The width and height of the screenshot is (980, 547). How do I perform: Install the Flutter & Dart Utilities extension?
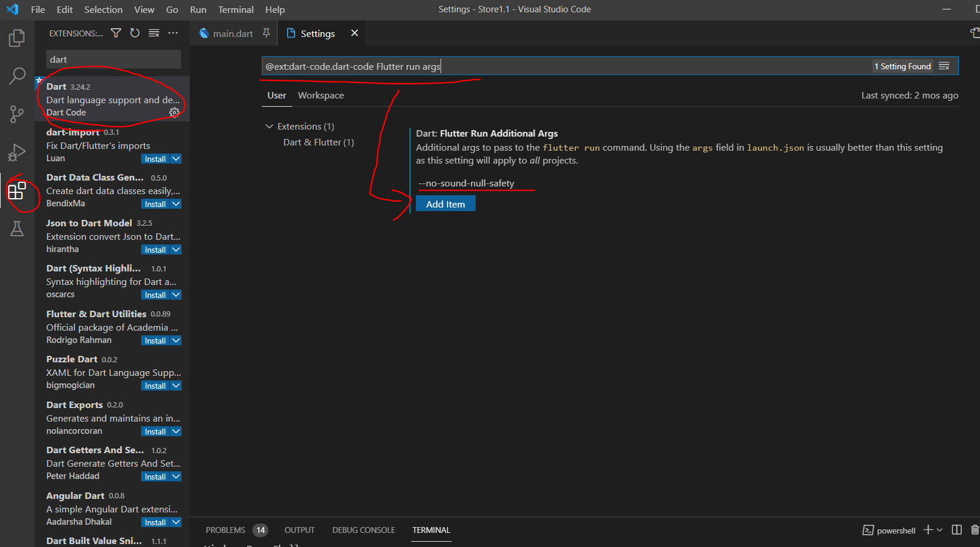(155, 341)
